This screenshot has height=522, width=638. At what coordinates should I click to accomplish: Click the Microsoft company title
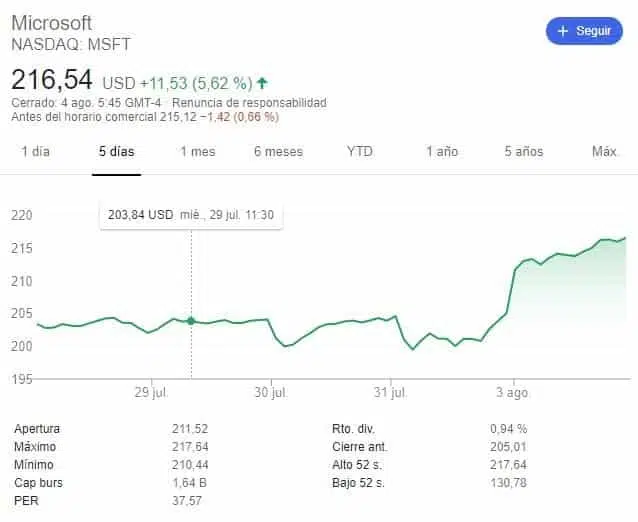click(51, 23)
